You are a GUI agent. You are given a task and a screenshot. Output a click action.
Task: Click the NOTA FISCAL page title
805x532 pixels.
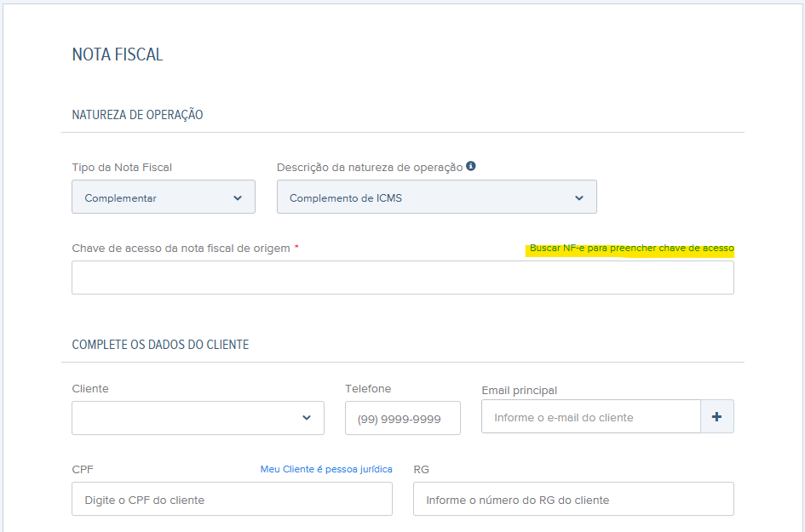click(118, 53)
